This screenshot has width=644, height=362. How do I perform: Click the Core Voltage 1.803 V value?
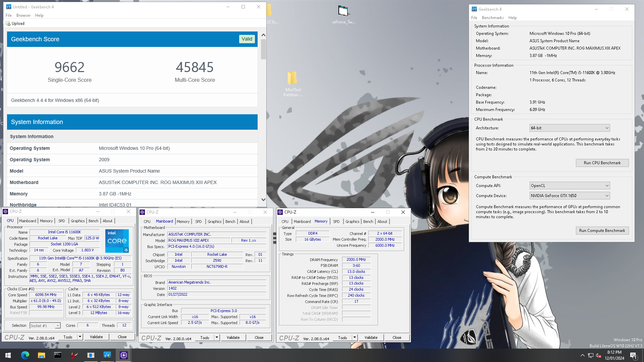pos(88,250)
